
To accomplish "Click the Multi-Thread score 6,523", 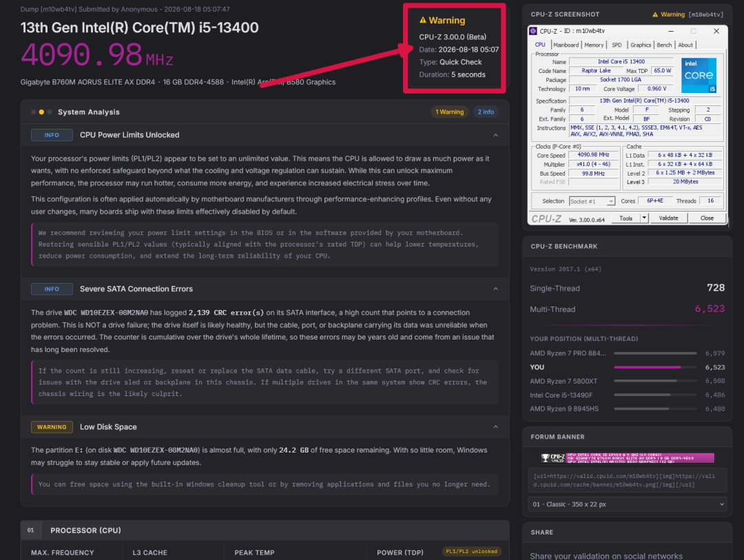I will 710,309.
